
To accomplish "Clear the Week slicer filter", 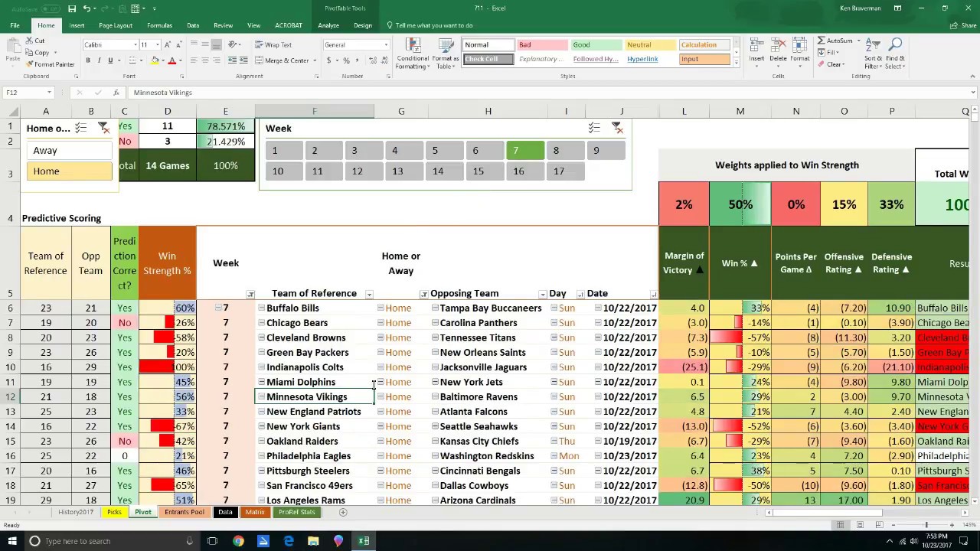I will 617,128.
